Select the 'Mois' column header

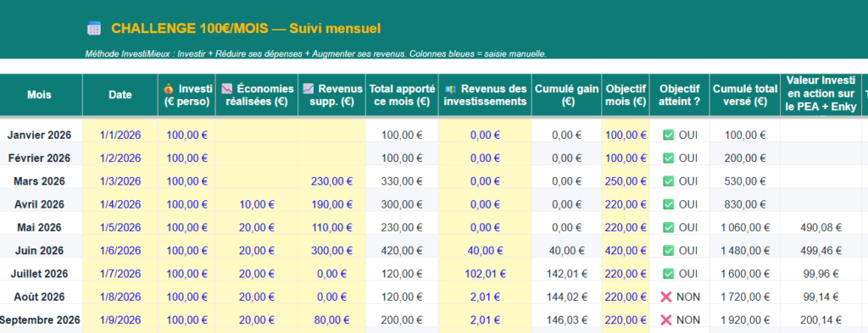39,95
